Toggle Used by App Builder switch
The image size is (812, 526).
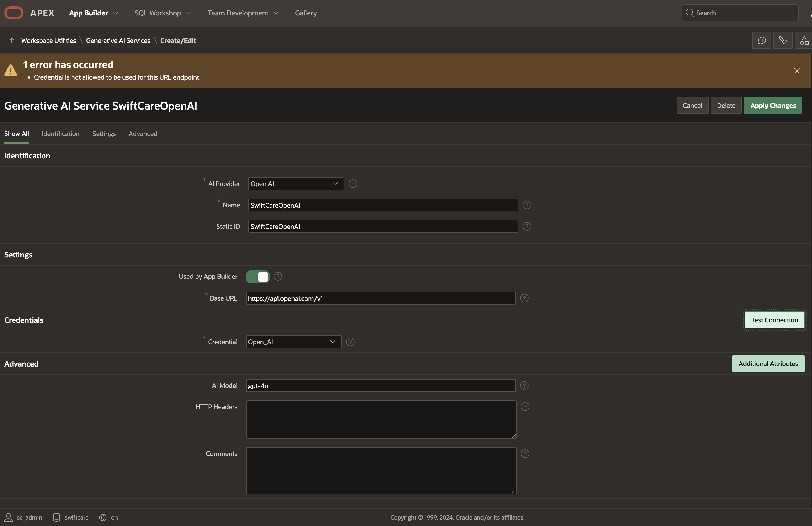(258, 277)
